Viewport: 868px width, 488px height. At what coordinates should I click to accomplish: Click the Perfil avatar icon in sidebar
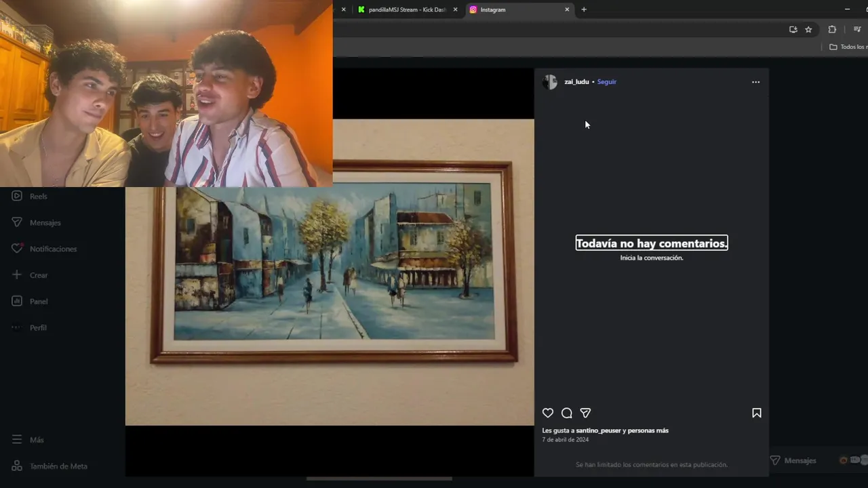tap(17, 327)
